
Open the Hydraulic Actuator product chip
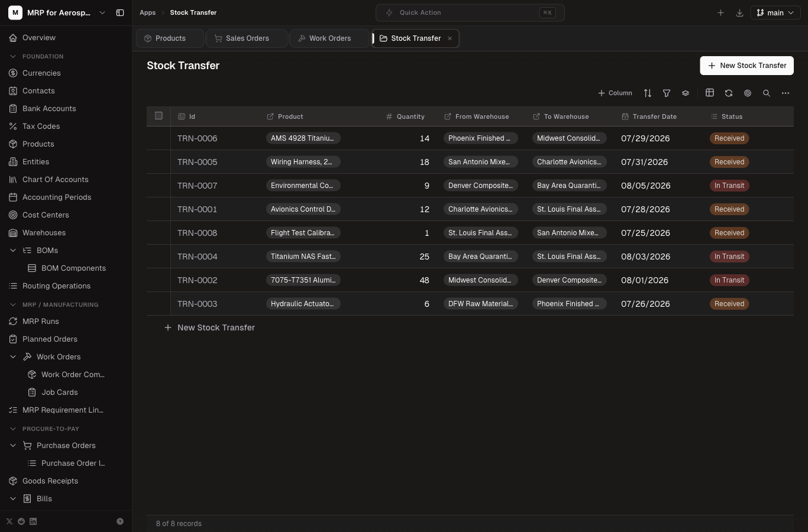tap(303, 304)
